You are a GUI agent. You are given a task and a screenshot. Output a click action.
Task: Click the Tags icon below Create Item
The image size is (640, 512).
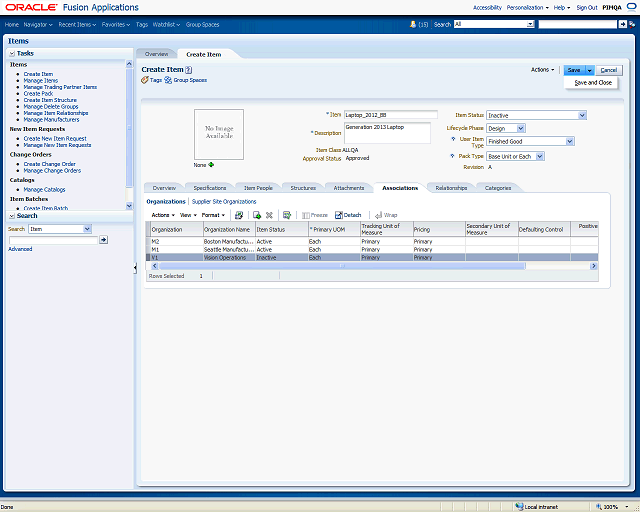pos(145,80)
